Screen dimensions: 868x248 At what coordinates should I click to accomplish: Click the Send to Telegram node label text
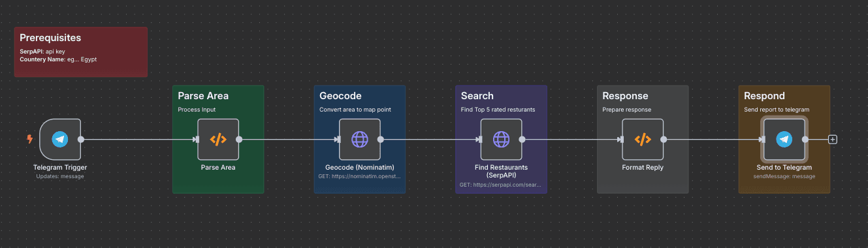click(x=784, y=168)
